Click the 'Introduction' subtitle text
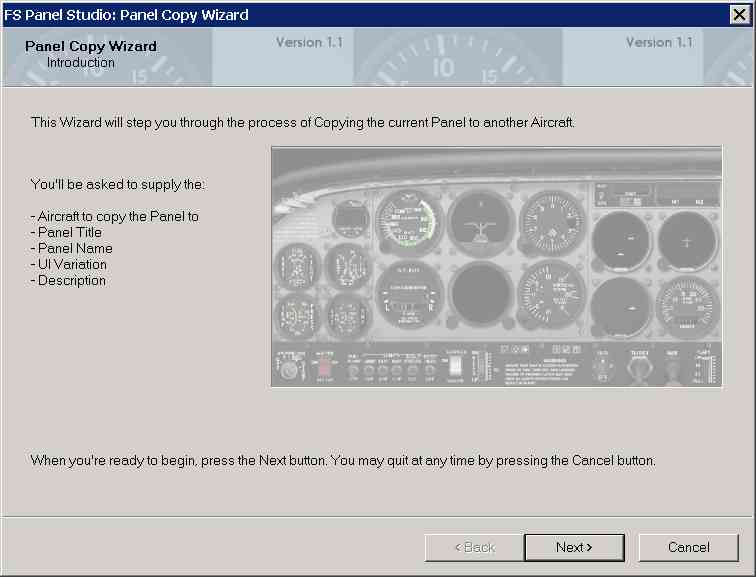 point(81,63)
